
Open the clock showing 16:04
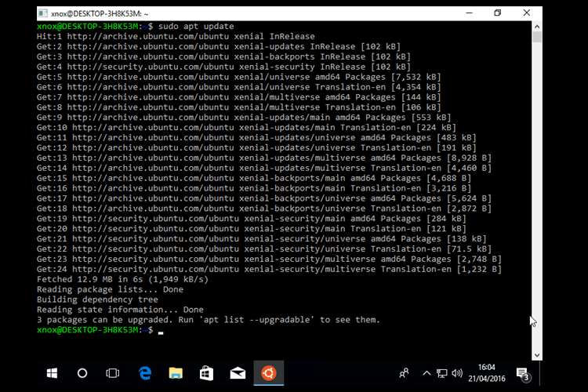coord(487,373)
